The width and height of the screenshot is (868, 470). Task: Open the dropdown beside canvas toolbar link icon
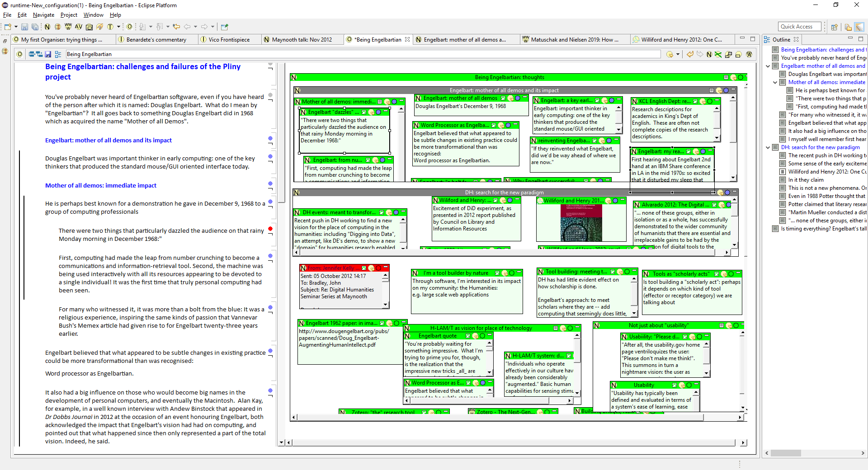(678, 55)
